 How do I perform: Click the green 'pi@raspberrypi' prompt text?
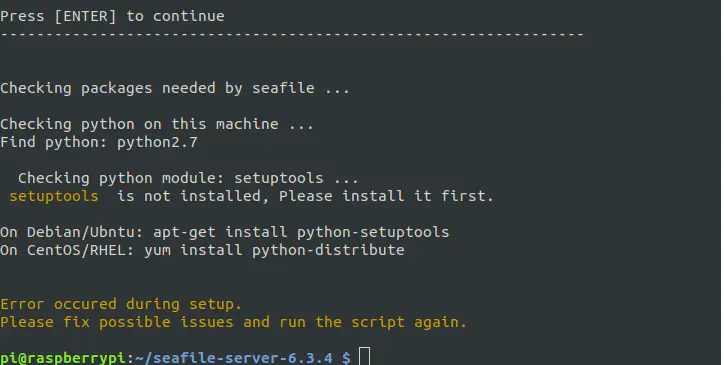pyautogui.click(x=63, y=358)
